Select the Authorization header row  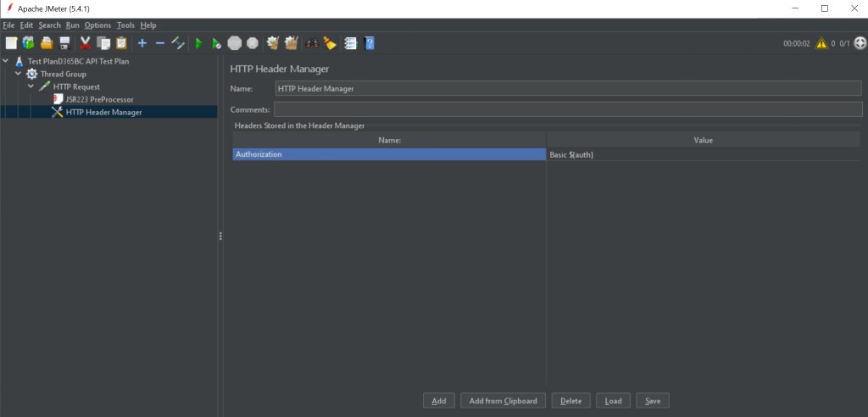389,154
